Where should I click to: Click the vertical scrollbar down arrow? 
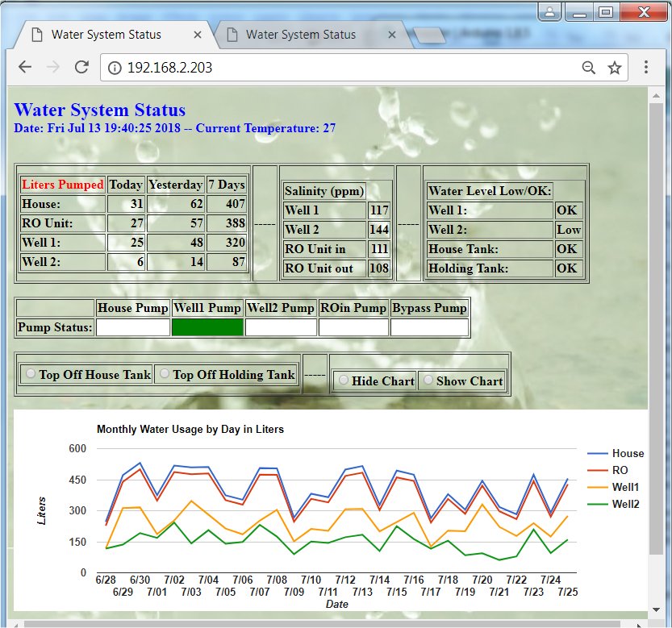click(x=656, y=609)
